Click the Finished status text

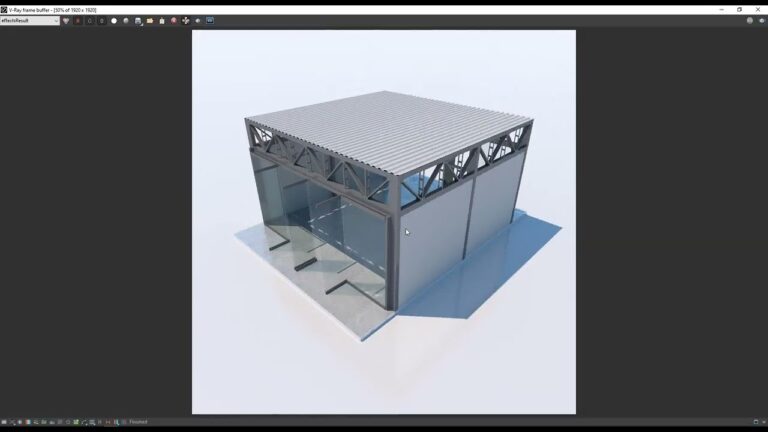[138, 422]
